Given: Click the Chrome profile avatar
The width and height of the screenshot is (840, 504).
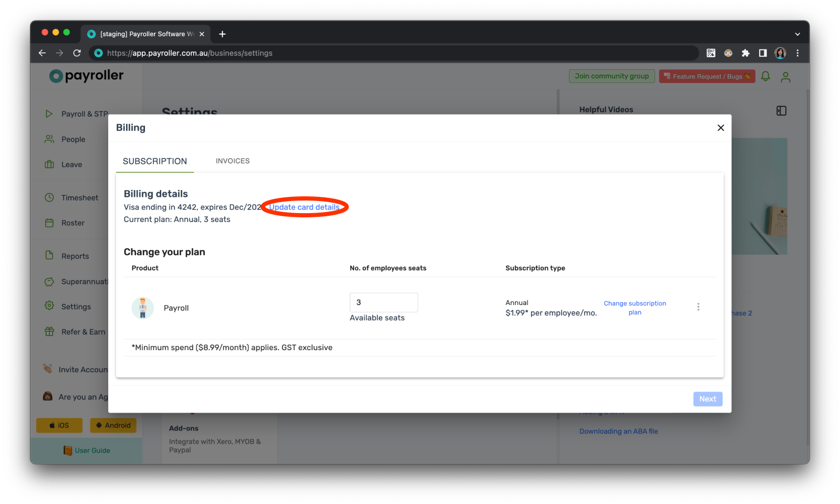Looking at the screenshot, I should coord(780,53).
